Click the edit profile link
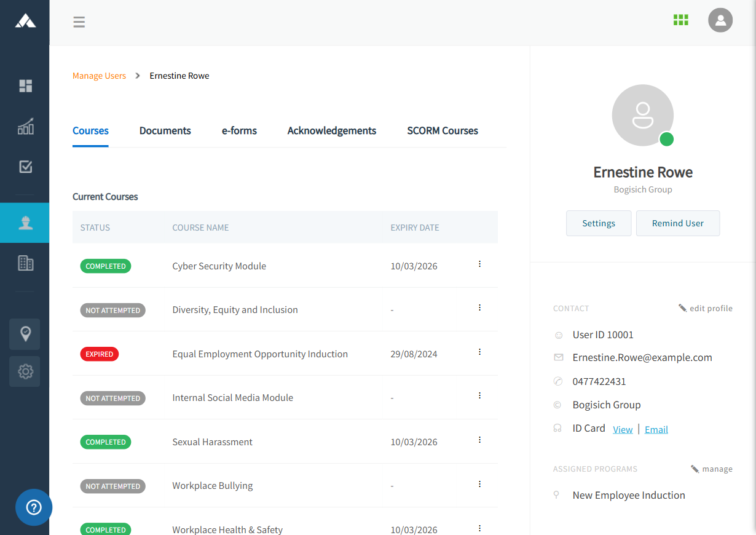The height and width of the screenshot is (535, 756). (x=706, y=308)
